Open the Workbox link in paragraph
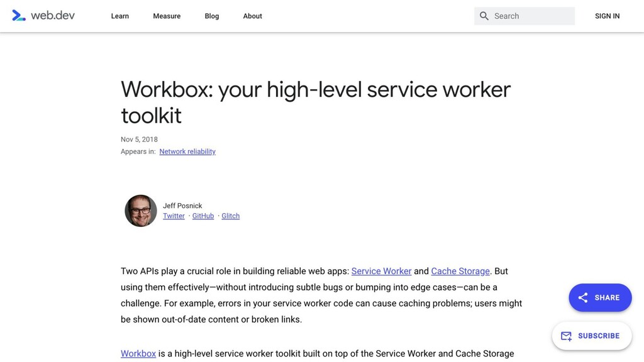This screenshot has width=644, height=362. coord(138,354)
